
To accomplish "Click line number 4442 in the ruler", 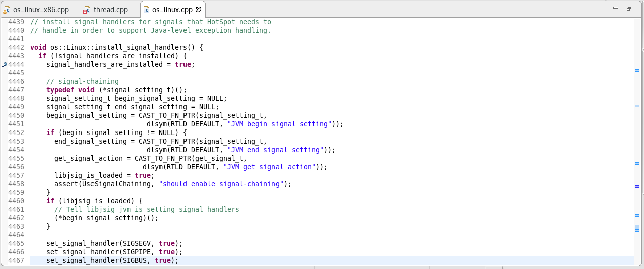I will [16, 48].
